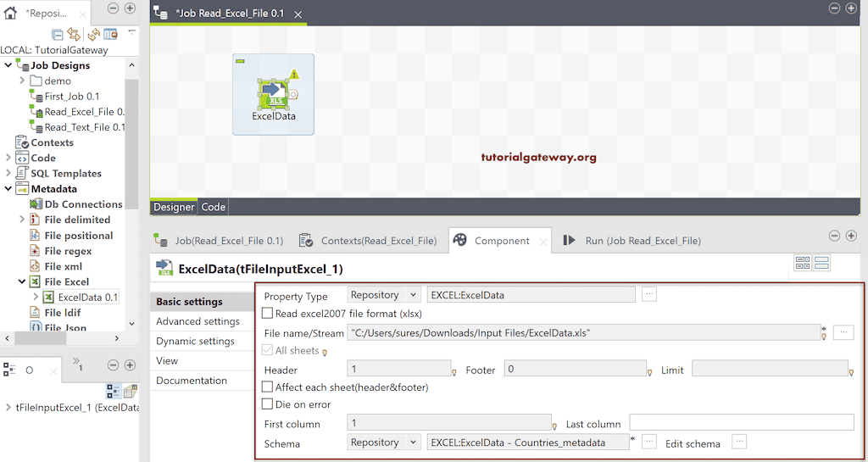Check Affect each sheet(header&footer)
868x462 pixels.
coord(267,387)
